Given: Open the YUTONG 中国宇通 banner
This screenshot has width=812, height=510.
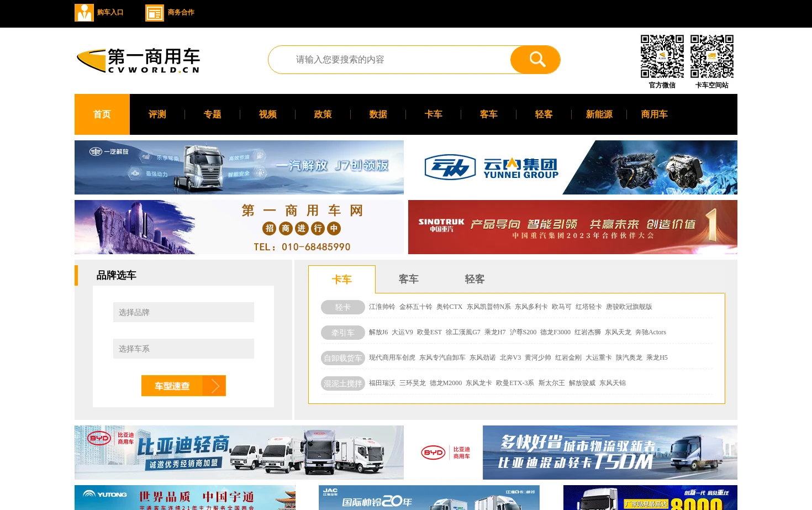Looking at the screenshot, I should 185,497.
